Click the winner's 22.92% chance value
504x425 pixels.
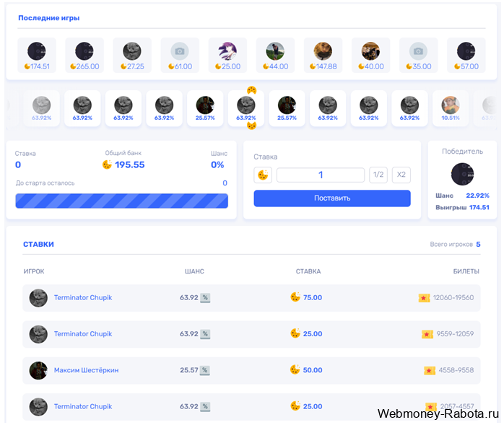point(477,196)
